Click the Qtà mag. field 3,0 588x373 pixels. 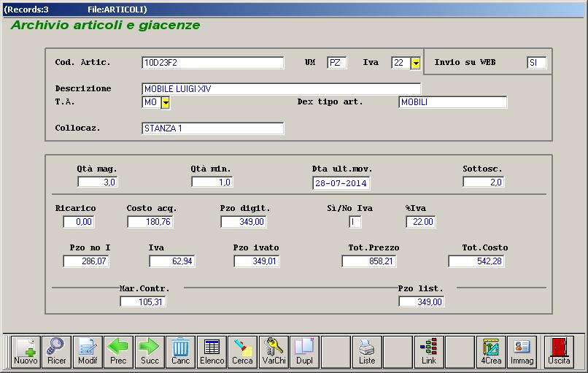pyautogui.click(x=98, y=182)
